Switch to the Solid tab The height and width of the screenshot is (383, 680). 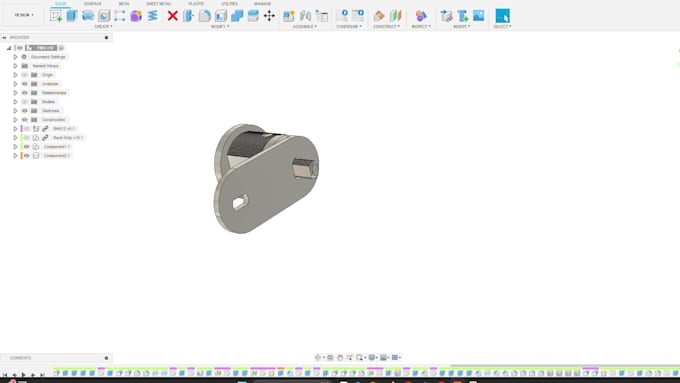[x=60, y=3]
